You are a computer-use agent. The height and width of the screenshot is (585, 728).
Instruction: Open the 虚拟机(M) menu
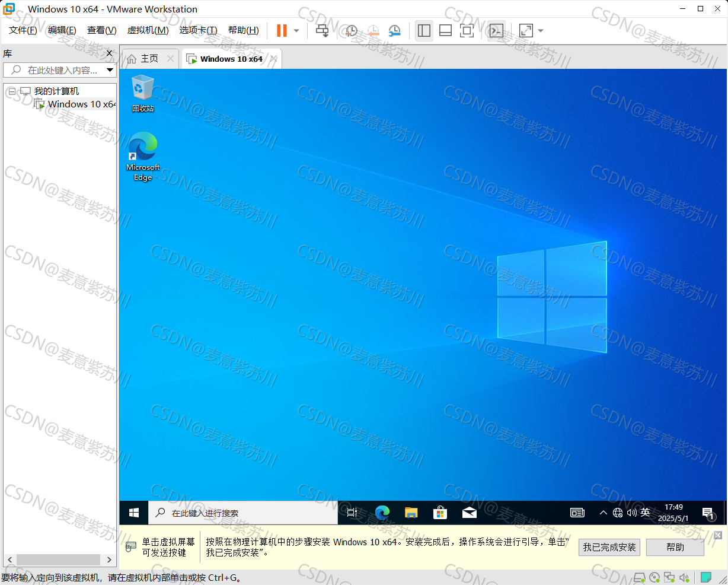pos(148,30)
